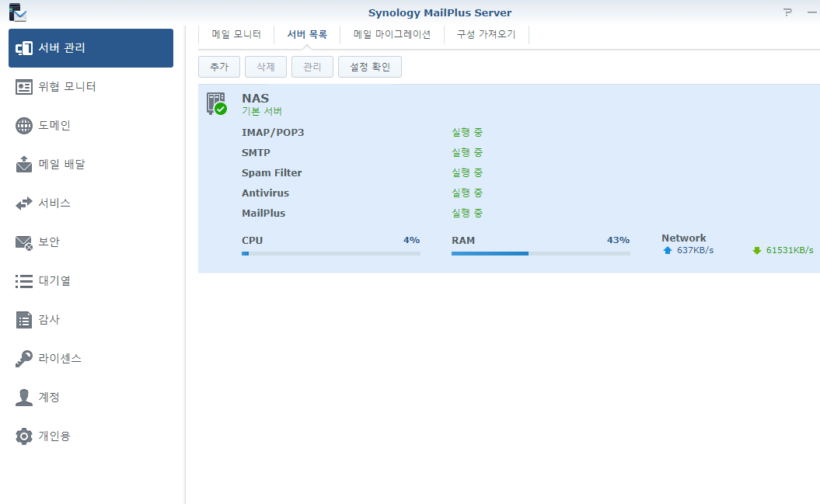The image size is (820, 504).
Task: Click the NAS server status icon
Action: coord(217,103)
